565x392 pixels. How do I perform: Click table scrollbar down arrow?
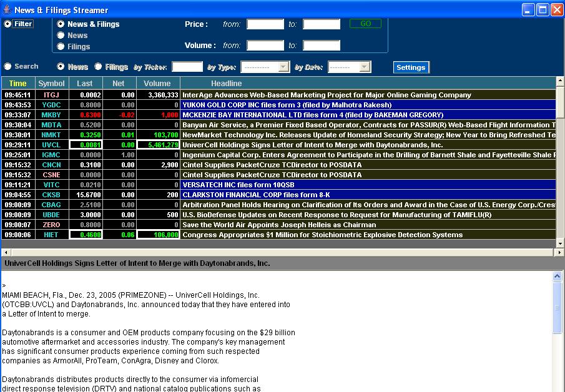click(560, 243)
